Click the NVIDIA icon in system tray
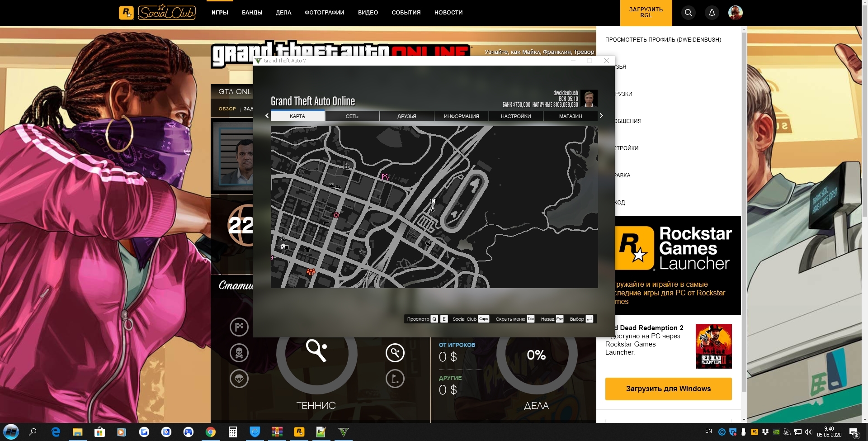This screenshot has height=441, width=868. pos(776,432)
